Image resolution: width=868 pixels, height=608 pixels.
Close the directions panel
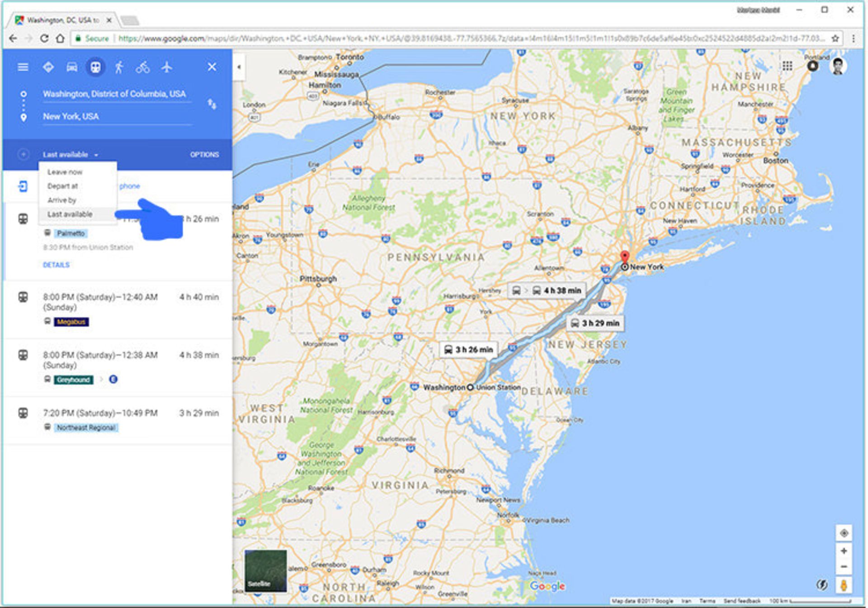212,67
